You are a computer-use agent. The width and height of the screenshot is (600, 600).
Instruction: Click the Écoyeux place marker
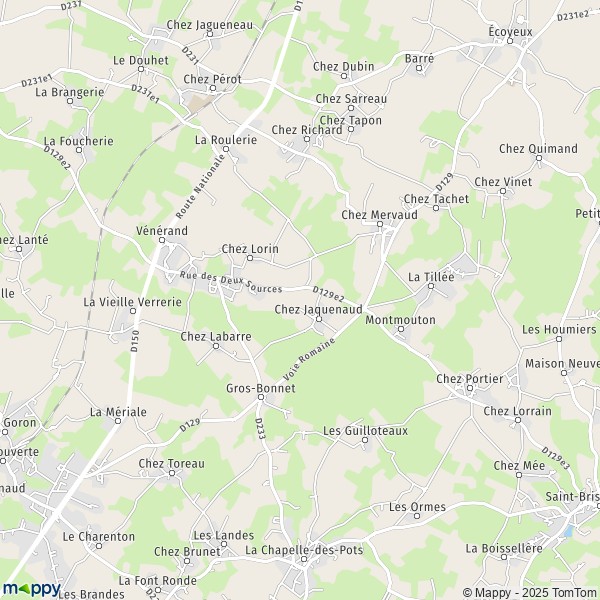point(510,41)
